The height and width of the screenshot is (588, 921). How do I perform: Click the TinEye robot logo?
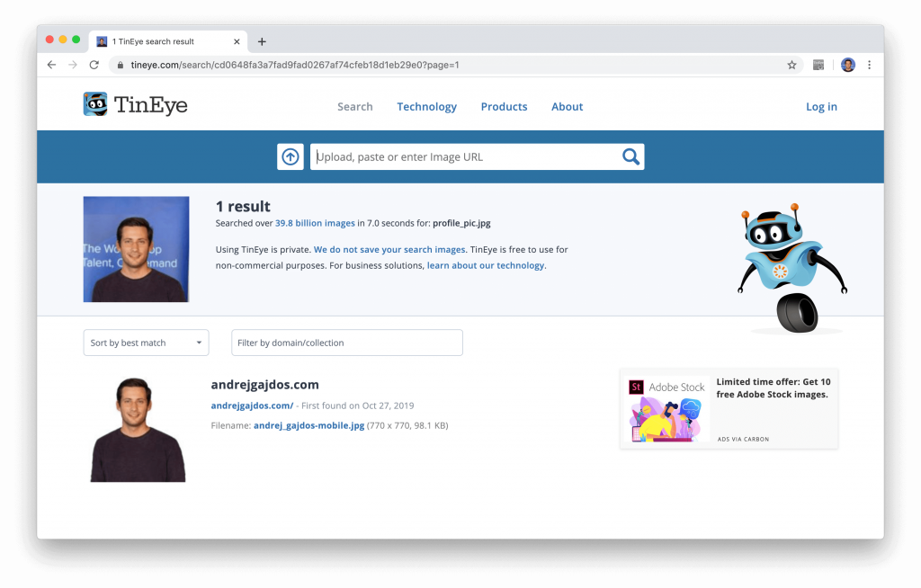click(x=94, y=104)
